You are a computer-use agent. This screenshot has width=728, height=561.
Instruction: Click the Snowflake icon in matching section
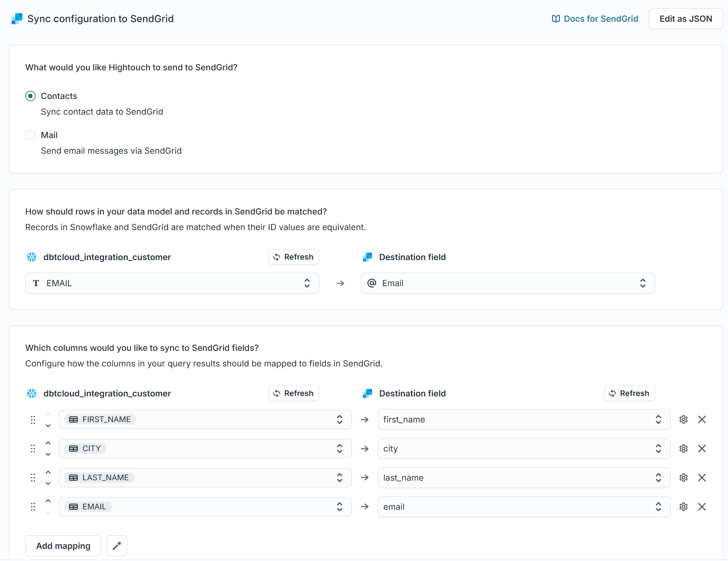[32, 257]
